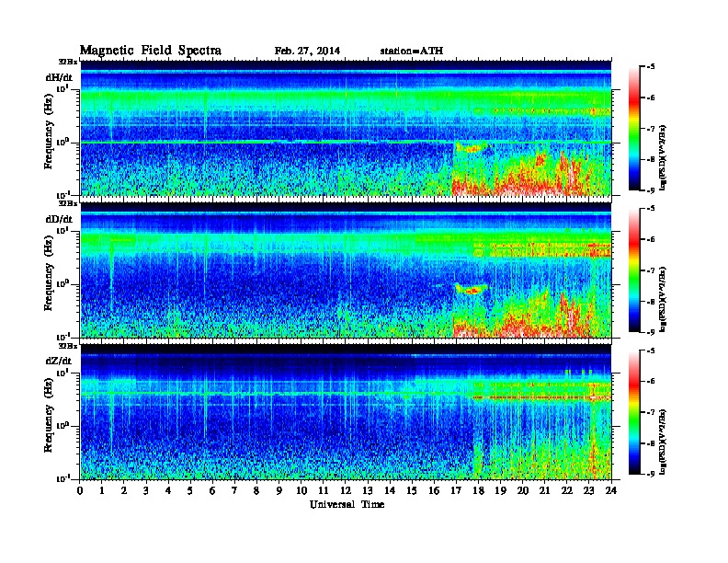Click the -9 value on dZ/dt colorbar
Screen dimensions: 728x563
(x=651, y=474)
